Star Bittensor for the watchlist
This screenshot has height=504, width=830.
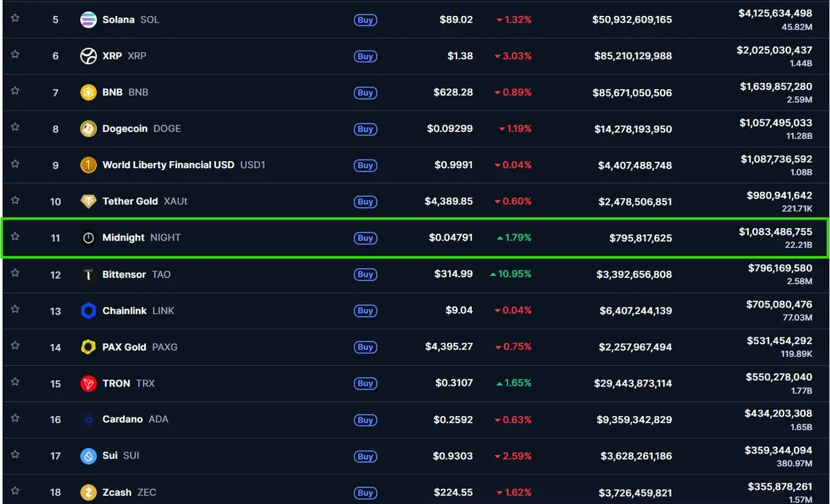(x=15, y=272)
